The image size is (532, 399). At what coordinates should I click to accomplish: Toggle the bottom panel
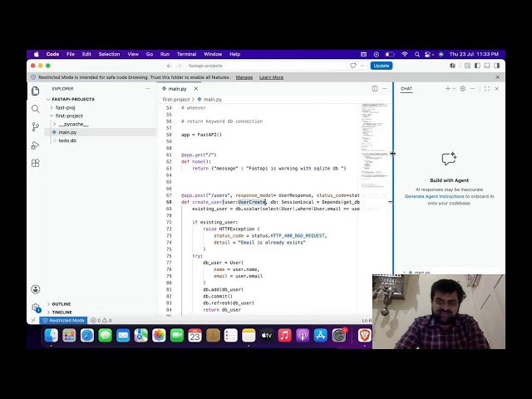point(487,66)
